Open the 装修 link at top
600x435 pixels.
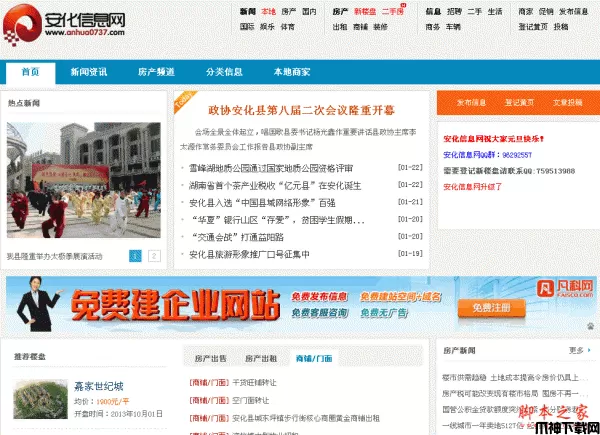pyautogui.click(x=380, y=27)
